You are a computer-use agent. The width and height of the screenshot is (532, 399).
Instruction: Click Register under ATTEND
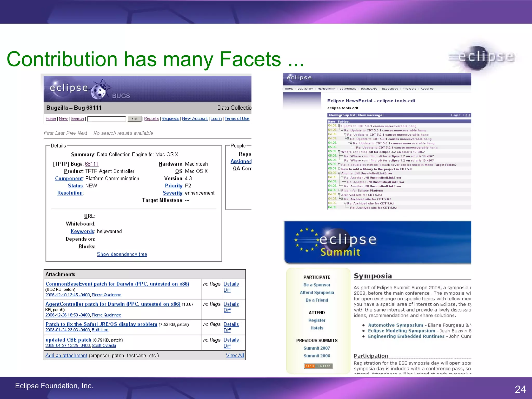pyautogui.click(x=317, y=320)
